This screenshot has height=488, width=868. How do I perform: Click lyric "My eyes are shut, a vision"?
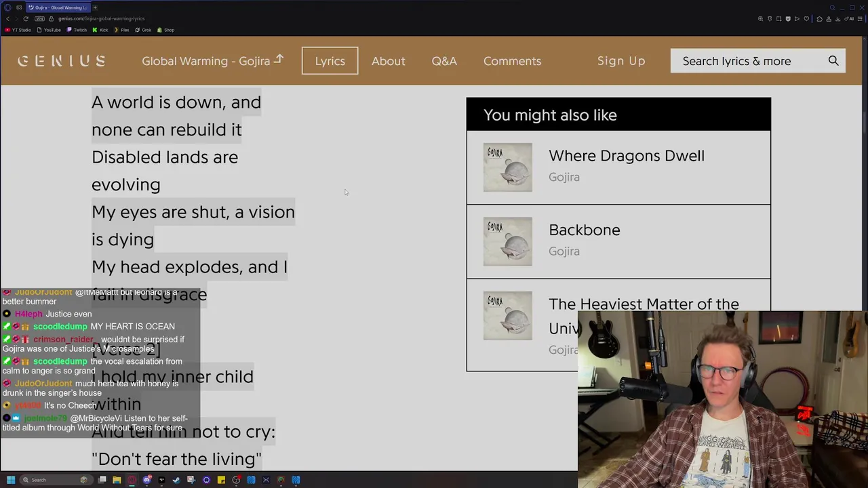coord(193,212)
